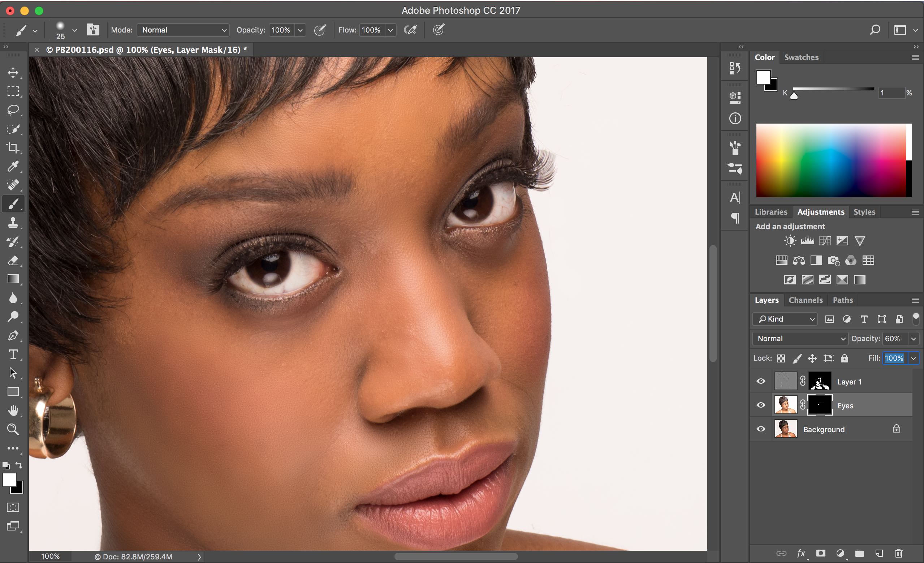
Task: Delete the selected layer
Action: [898, 553]
